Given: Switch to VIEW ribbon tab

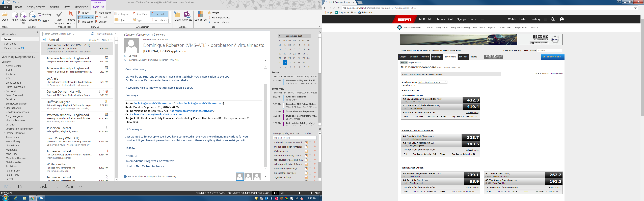Looking at the screenshot, I should pos(67,8).
